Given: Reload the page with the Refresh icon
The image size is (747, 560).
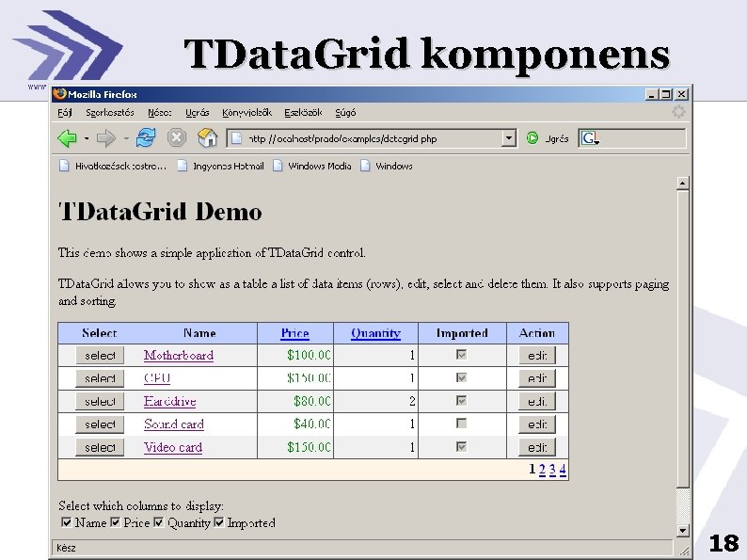Looking at the screenshot, I should click(x=146, y=137).
